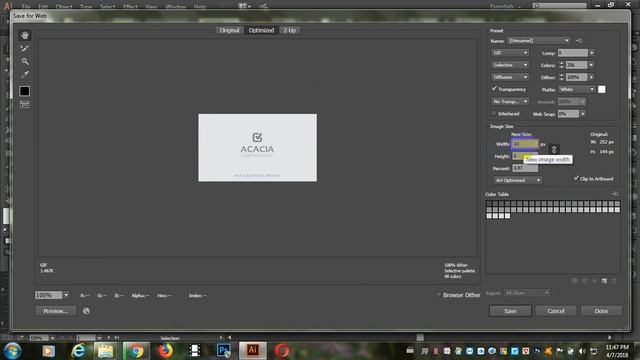Click the white Matte color swatch
The height and width of the screenshot is (360, 640).
[601, 89]
